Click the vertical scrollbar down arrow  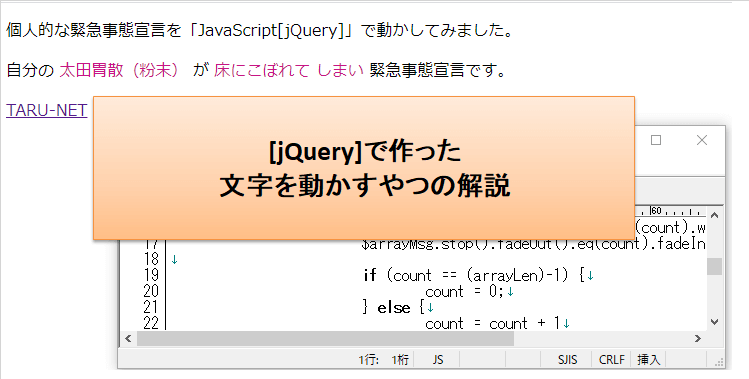[715, 322]
